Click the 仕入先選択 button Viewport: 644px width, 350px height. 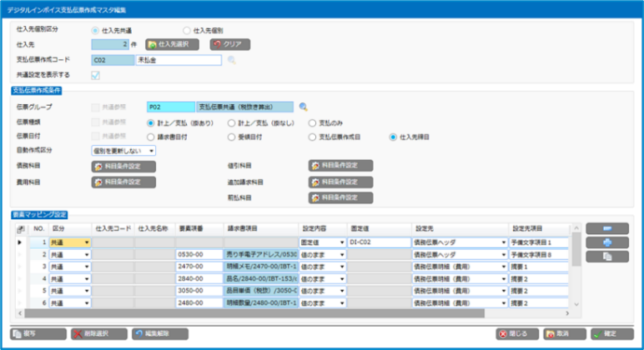tap(173, 45)
